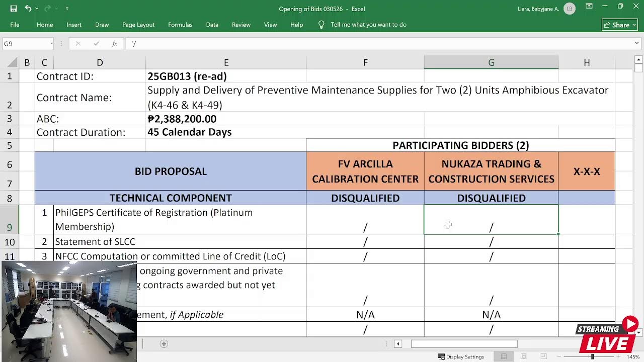Click 'Tell me what you want to do' box
This screenshot has width=644, height=362.
click(x=368, y=25)
